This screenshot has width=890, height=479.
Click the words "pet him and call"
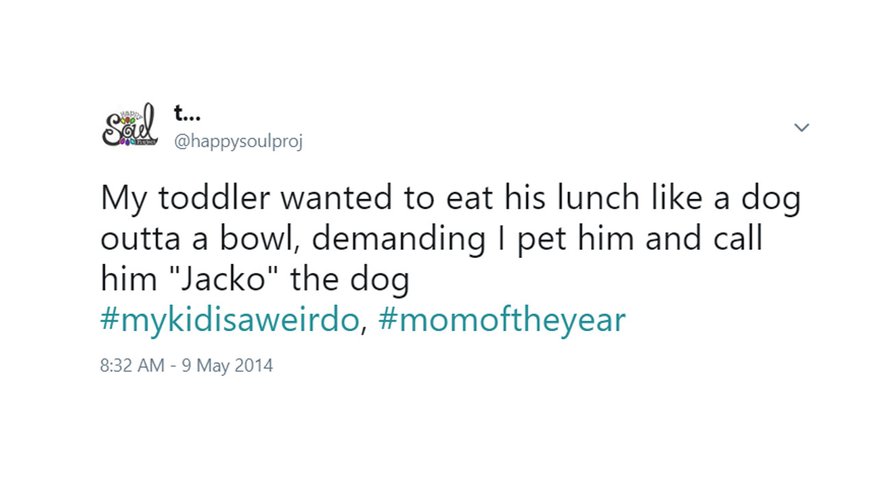coord(640,239)
